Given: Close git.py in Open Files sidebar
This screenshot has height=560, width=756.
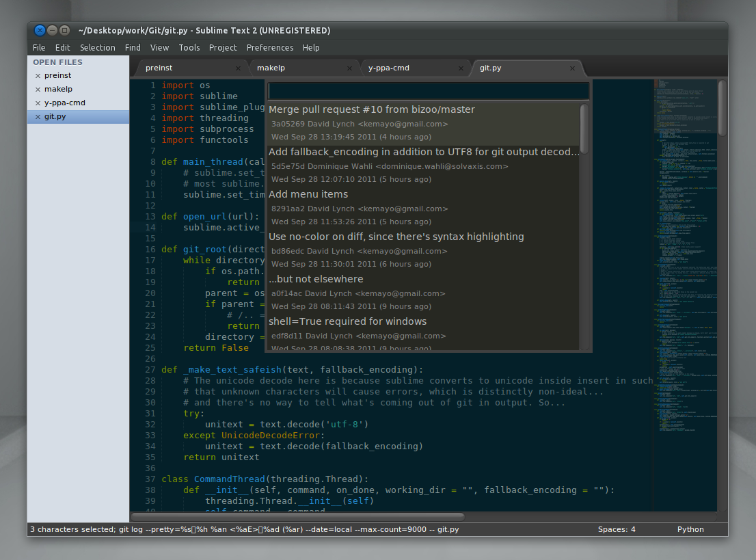Looking at the screenshot, I should coord(38,117).
